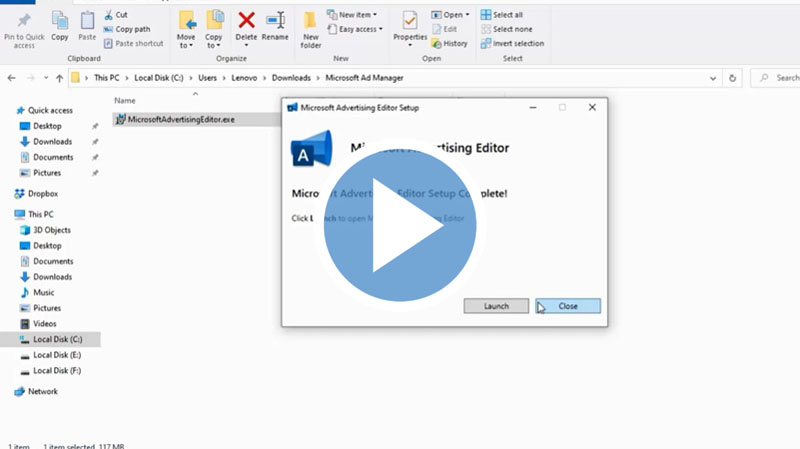Open Downloads under Quick access
Viewport: 800px width, 449px height.
tap(46, 141)
